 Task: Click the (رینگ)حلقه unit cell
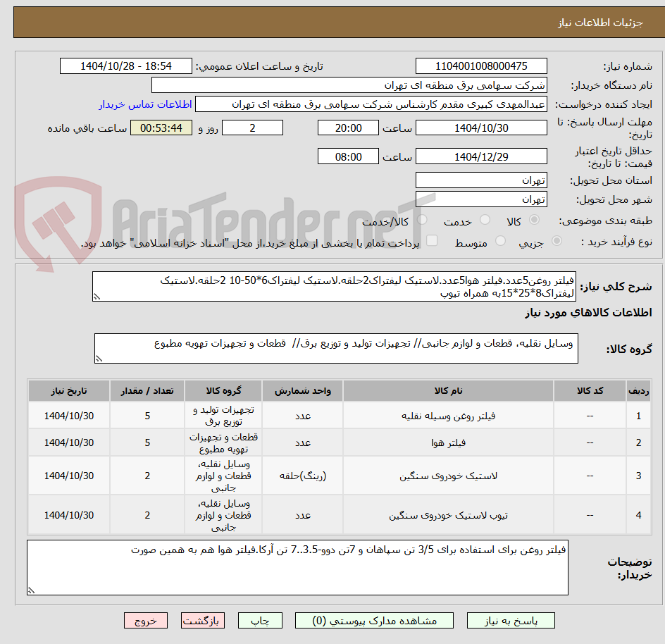(x=303, y=476)
